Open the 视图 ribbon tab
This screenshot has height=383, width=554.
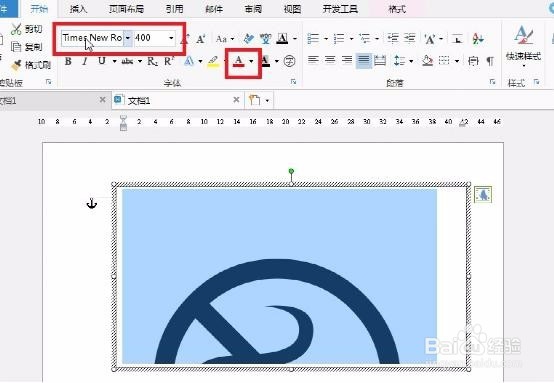tap(292, 9)
